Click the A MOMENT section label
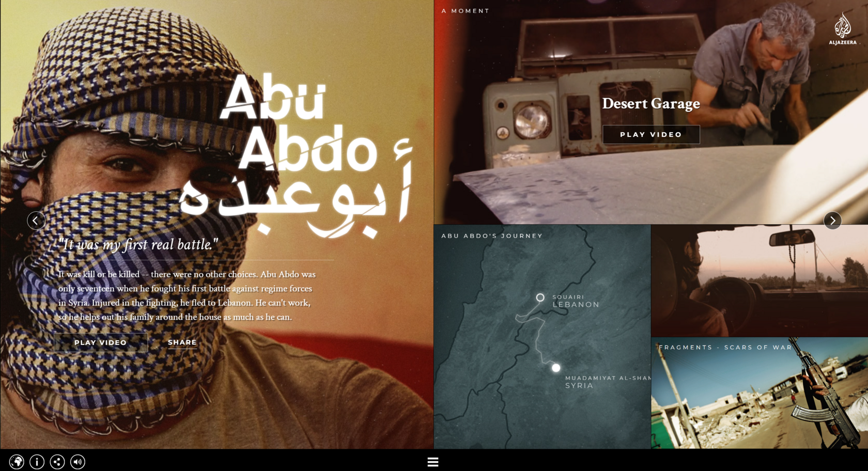Viewport: 868px width, 471px height. (466, 11)
